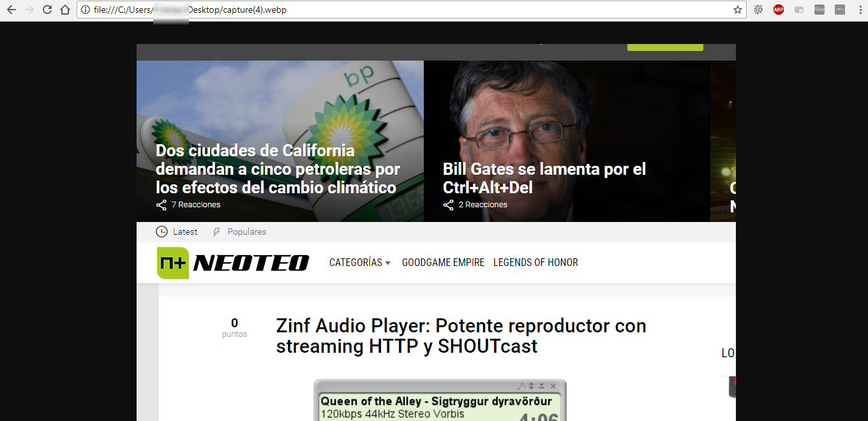Click the '7 Reacciones' link
Screen dimensions: 868x421
coord(196,205)
